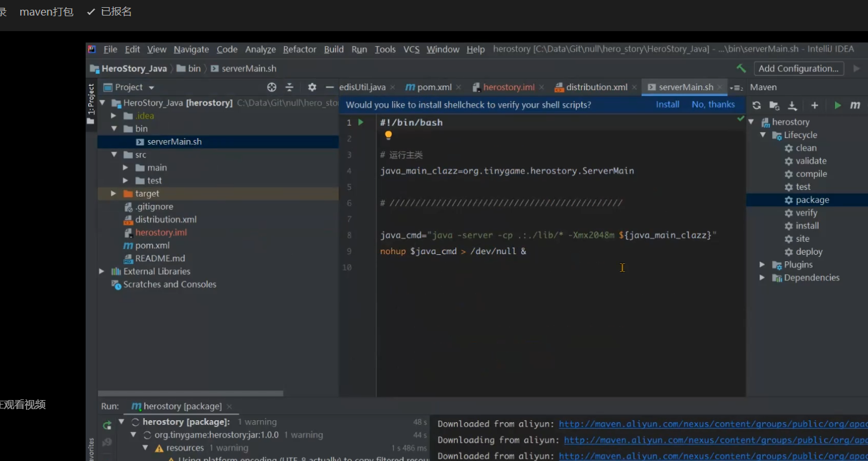The width and height of the screenshot is (868, 461).
Task: Open the hidden editor tabs list icon
Action: (x=736, y=88)
